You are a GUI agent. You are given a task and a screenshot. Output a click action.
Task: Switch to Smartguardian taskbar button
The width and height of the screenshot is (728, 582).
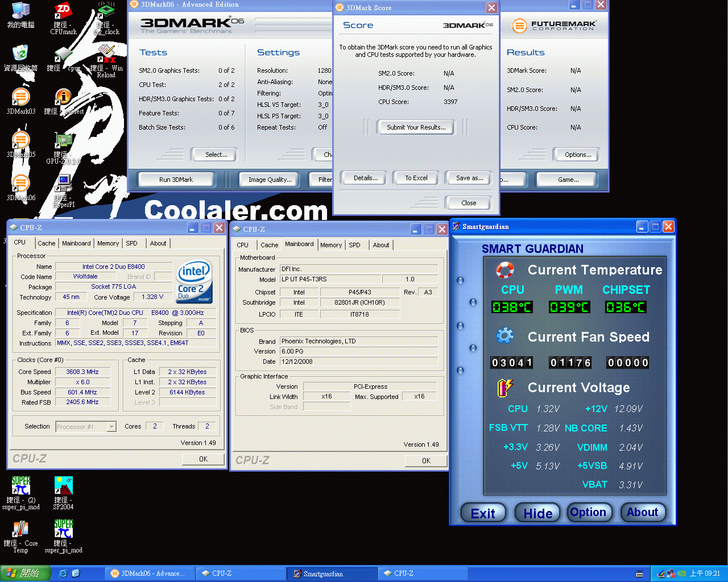[x=332, y=574]
